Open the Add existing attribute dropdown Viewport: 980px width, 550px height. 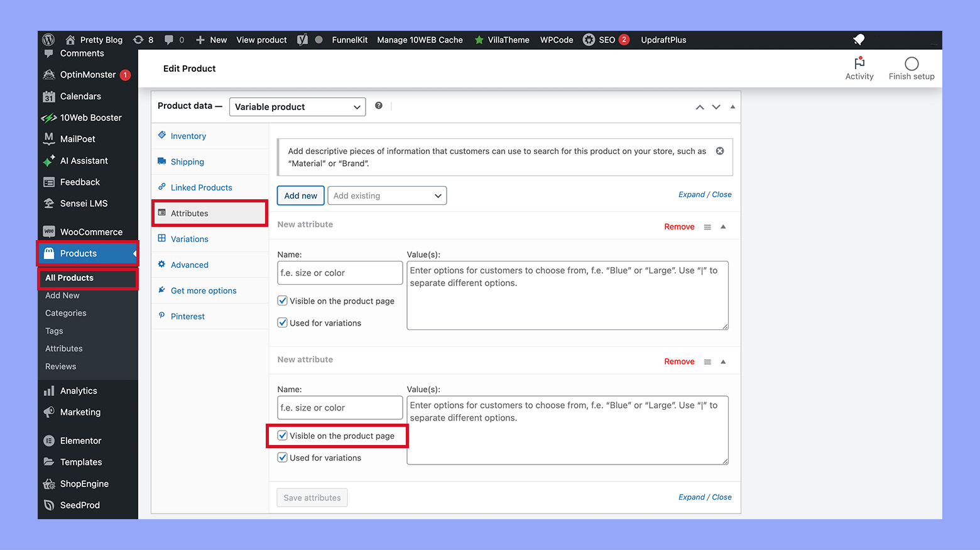point(386,195)
